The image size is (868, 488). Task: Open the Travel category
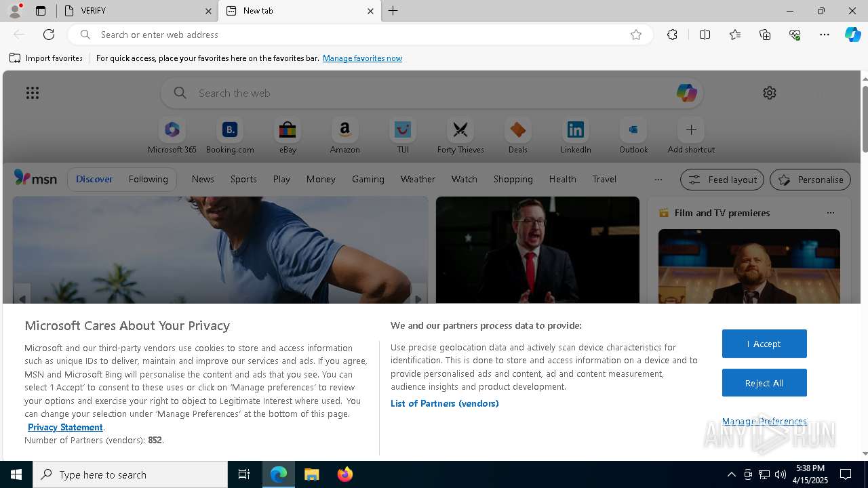(x=604, y=179)
